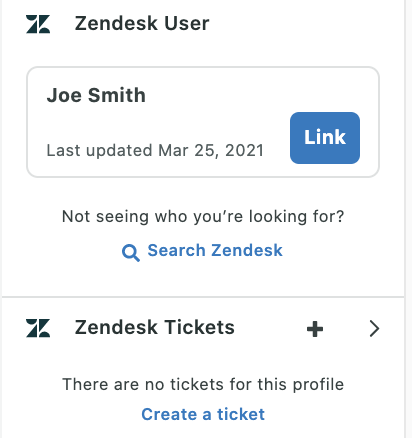The height and width of the screenshot is (438, 412).
Task: Click the Zendesk Tickets section title
Action: point(155,327)
